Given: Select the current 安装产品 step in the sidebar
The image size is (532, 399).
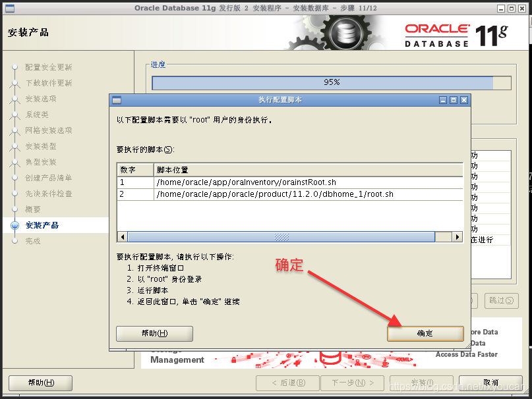Looking at the screenshot, I should (x=42, y=225).
